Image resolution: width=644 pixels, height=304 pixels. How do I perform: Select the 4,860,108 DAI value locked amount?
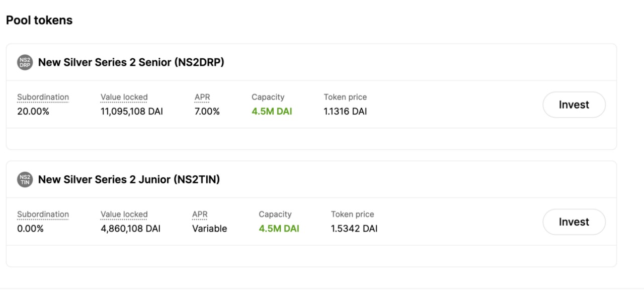pyautogui.click(x=130, y=229)
